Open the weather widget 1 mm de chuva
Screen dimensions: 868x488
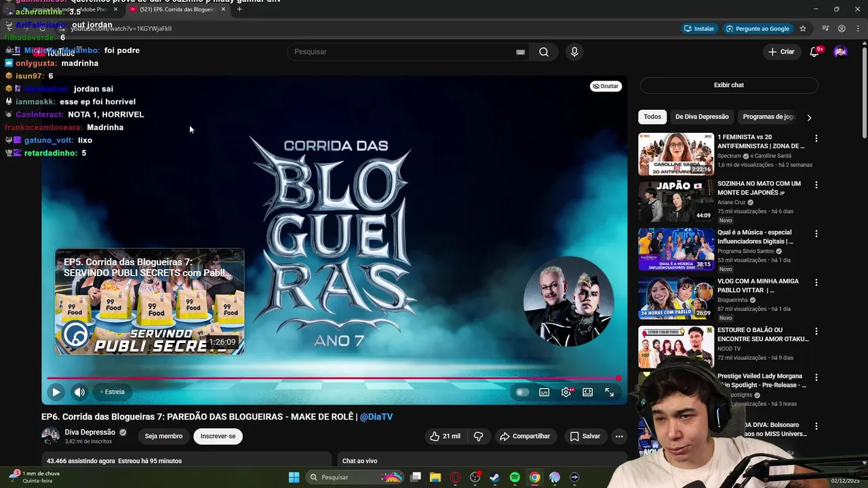pyautogui.click(x=34, y=477)
